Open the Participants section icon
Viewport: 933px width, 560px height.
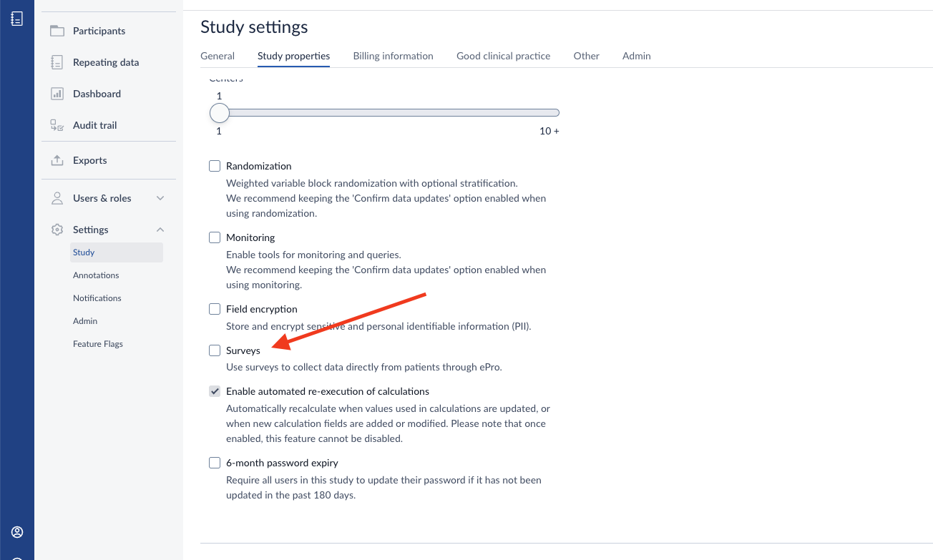[57, 31]
